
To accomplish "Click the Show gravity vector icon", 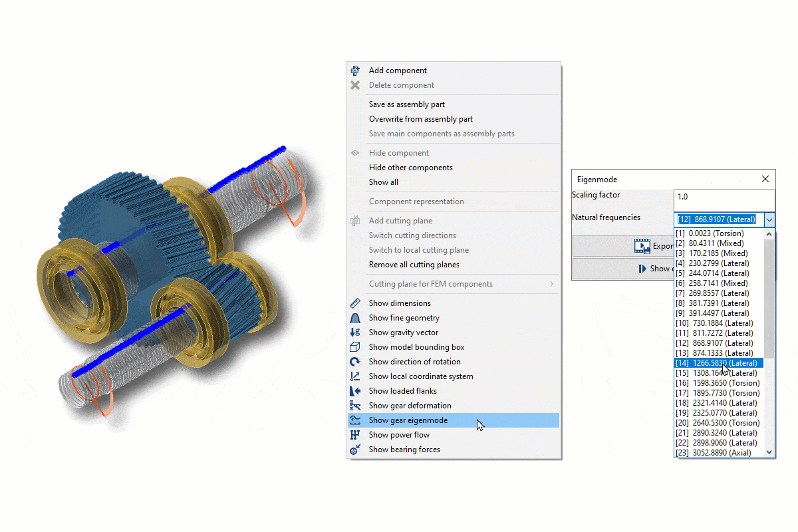I will click(355, 332).
